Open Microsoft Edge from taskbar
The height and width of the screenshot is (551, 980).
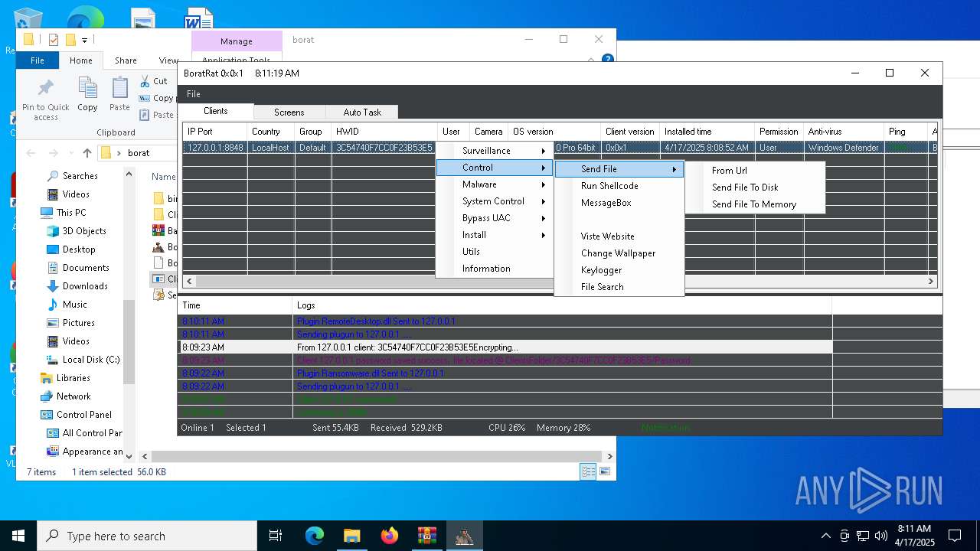(315, 536)
